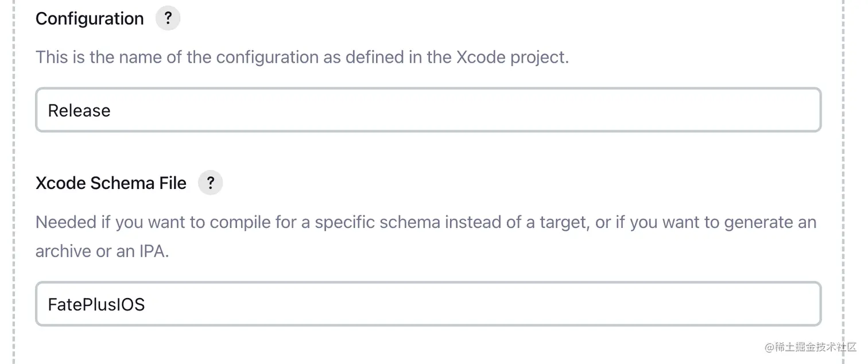Click the "Needed if you want to compile" description

tap(425, 222)
